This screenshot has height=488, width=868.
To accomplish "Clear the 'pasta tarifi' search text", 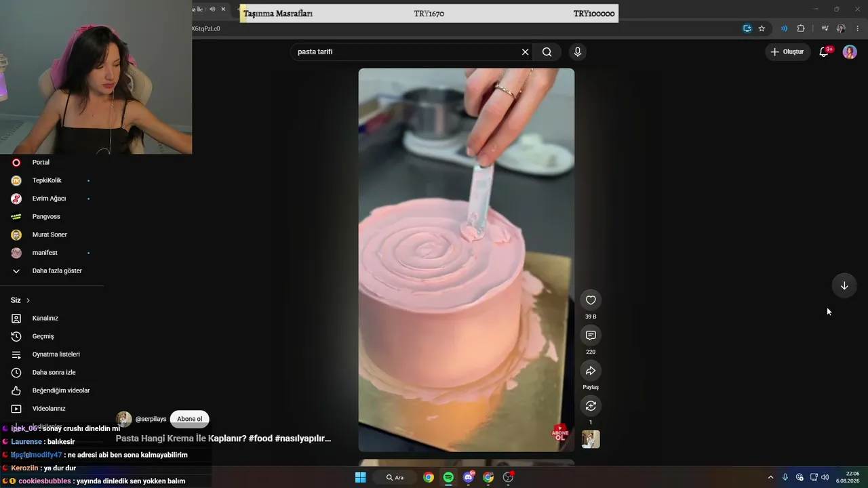I will (525, 52).
